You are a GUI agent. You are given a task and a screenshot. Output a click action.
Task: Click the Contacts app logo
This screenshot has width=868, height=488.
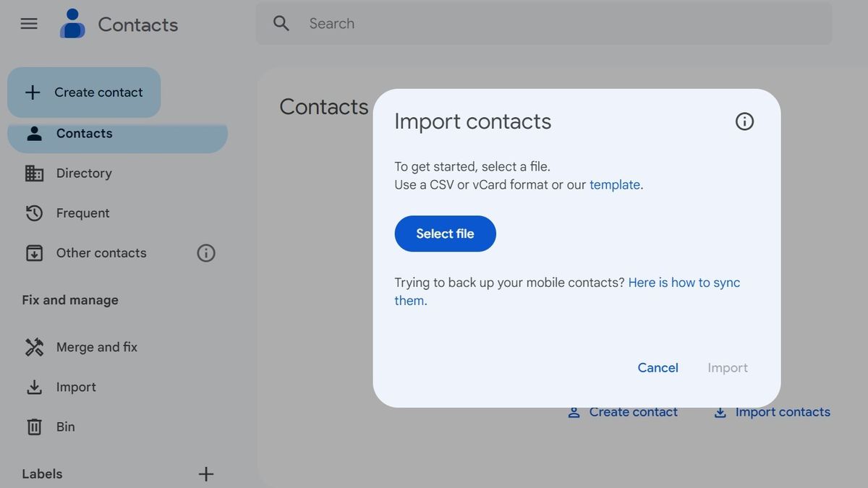click(72, 23)
